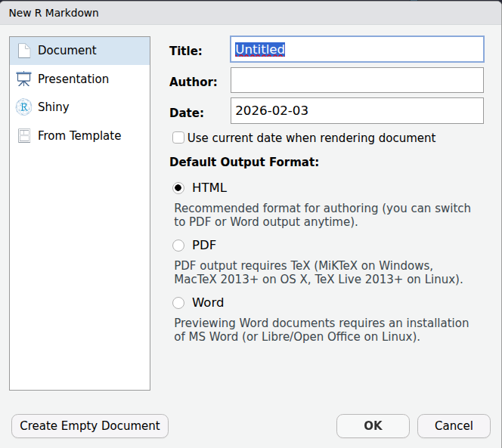Enable use current date when rendering checkbox
The height and width of the screenshot is (448, 502).
178,138
